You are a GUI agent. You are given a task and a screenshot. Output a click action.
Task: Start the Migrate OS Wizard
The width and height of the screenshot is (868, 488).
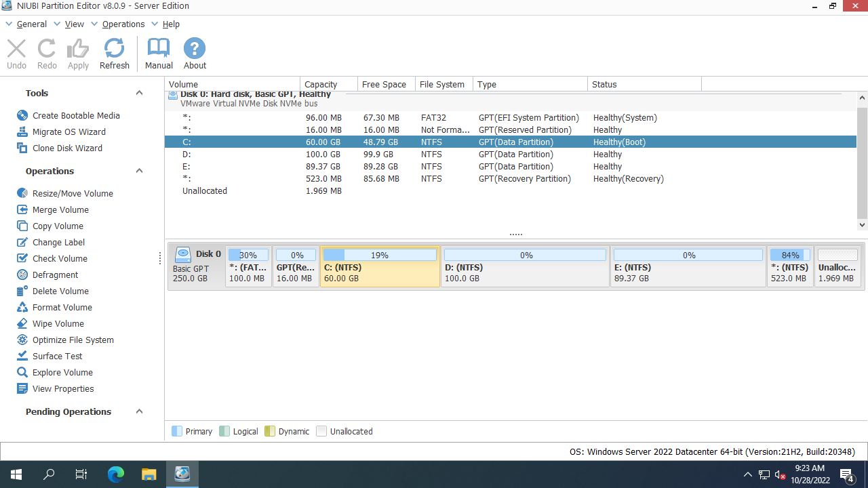click(68, 132)
